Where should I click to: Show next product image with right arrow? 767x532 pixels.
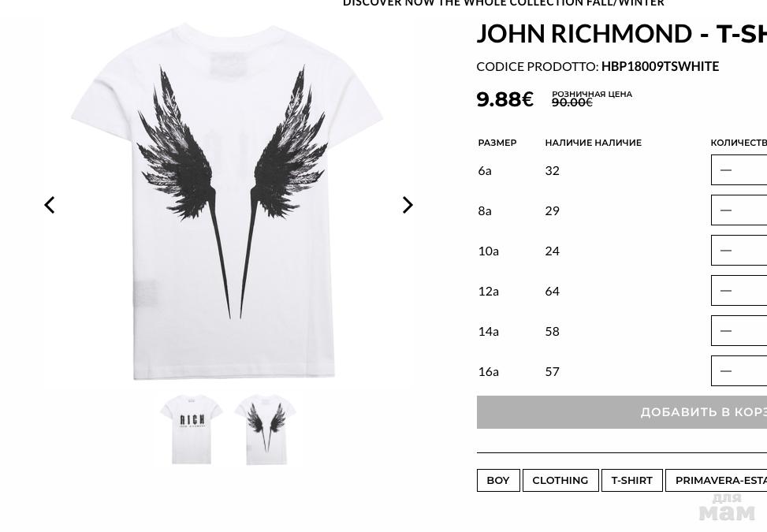(x=408, y=205)
